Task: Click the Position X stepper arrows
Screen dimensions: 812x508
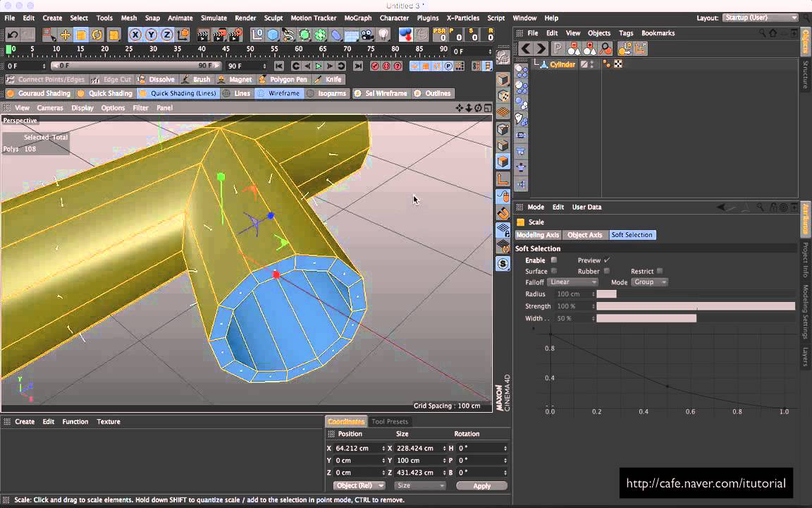Action: tap(383, 449)
